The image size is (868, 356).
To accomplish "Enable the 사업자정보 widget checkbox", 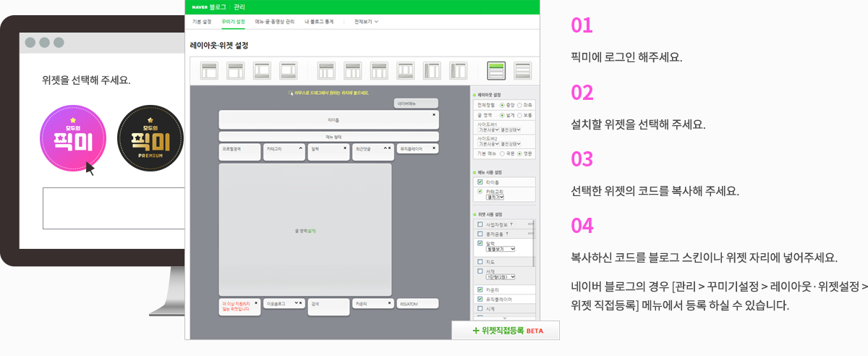I will [x=480, y=224].
